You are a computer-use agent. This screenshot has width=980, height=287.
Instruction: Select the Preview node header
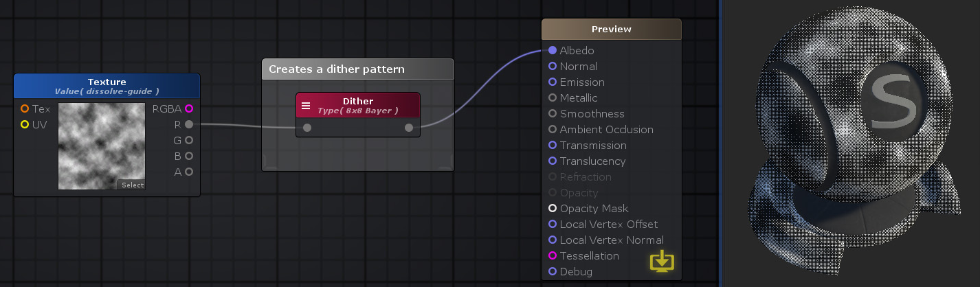(x=612, y=29)
